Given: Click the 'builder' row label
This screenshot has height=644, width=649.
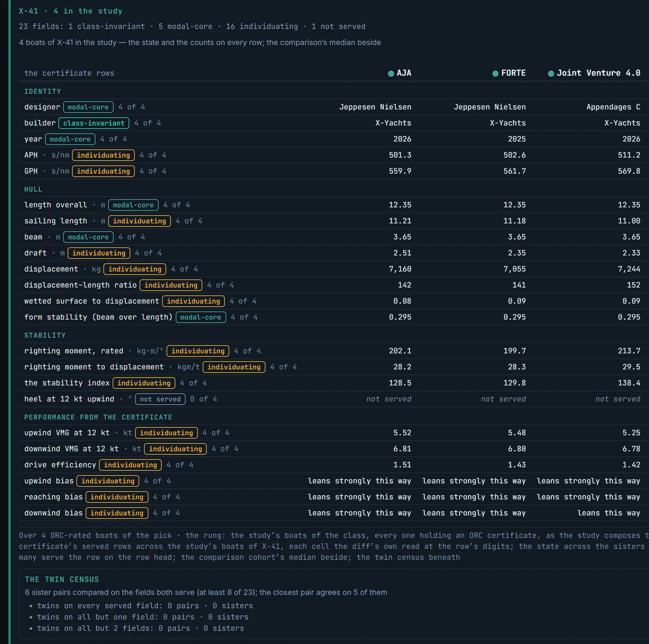Looking at the screenshot, I should point(40,123).
